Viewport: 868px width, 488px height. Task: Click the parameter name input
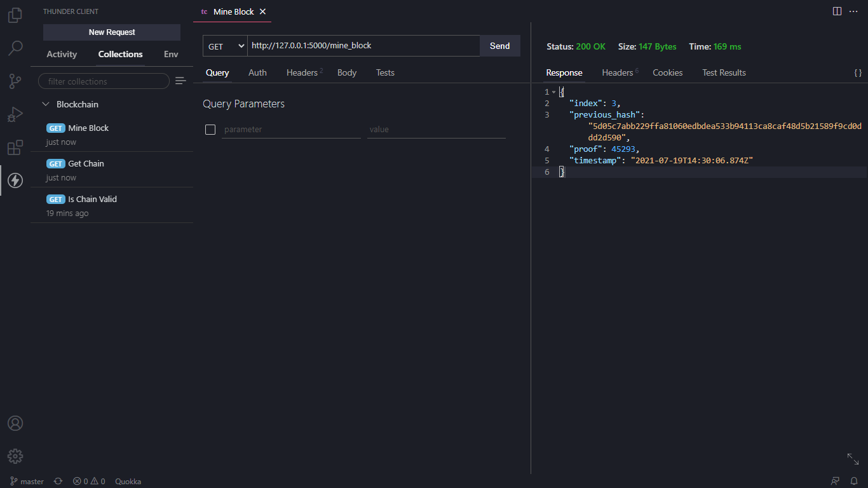pos(291,130)
